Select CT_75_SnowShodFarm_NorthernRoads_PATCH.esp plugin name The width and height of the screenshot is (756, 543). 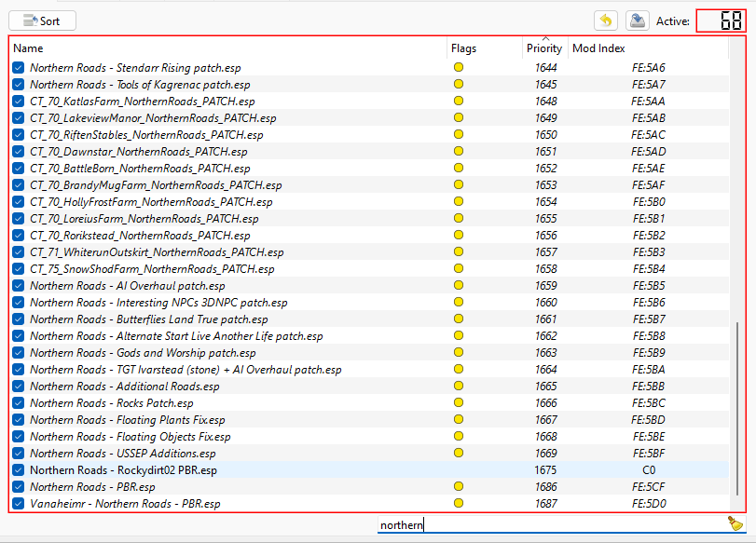click(x=152, y=269)
